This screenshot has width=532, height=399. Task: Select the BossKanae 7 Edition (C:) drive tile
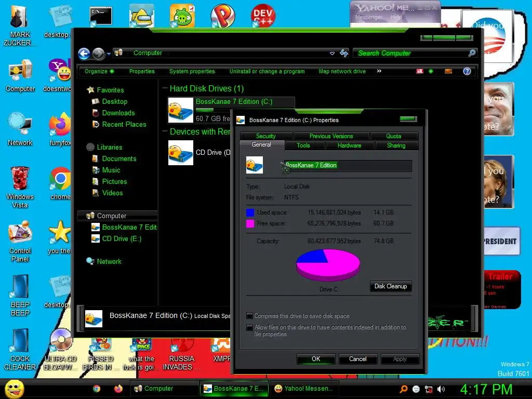(231, 110)
